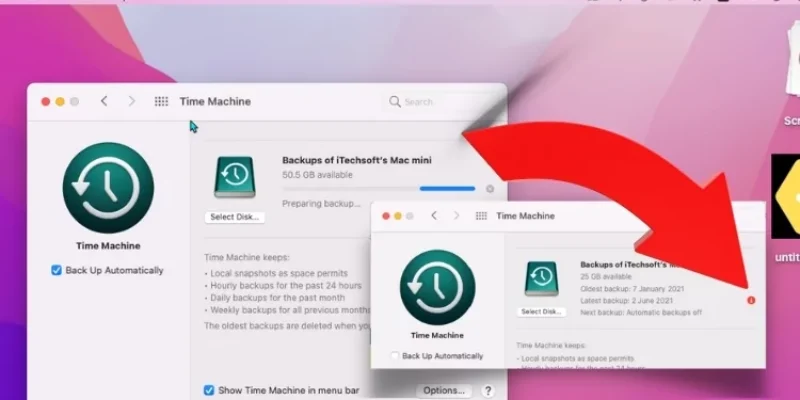This screenshot has width=800, height=400.
Task: Click the yellow desktop file icon on the right edge
Action: coord(786,196)
